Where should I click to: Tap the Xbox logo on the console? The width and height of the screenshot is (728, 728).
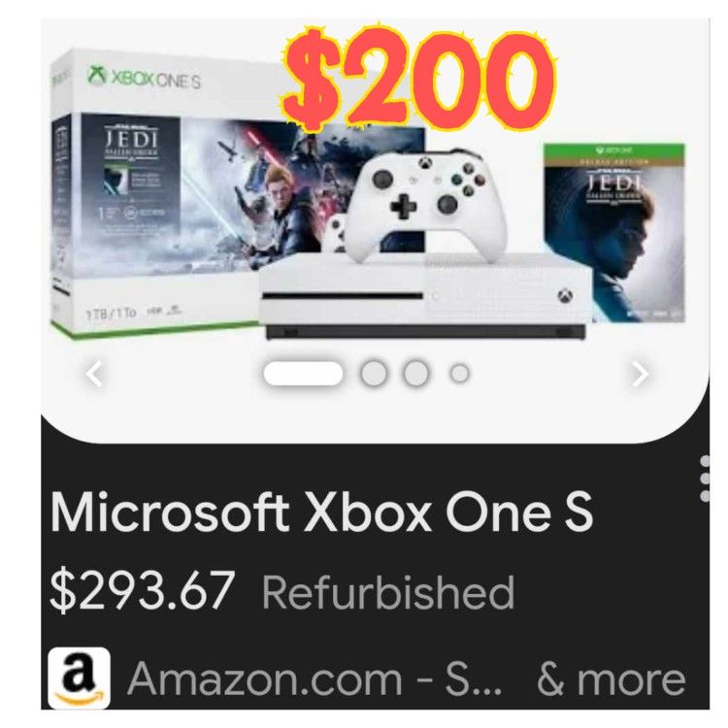(565, 296)
